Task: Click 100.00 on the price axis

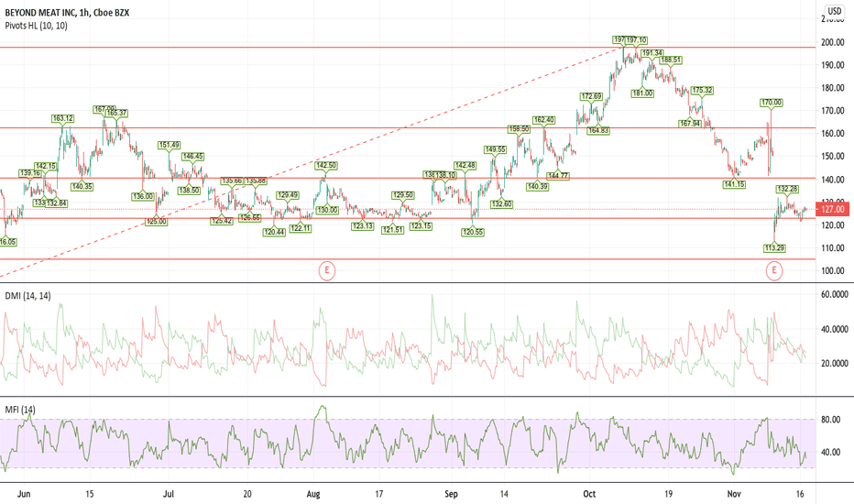Action: click(833, 271)
